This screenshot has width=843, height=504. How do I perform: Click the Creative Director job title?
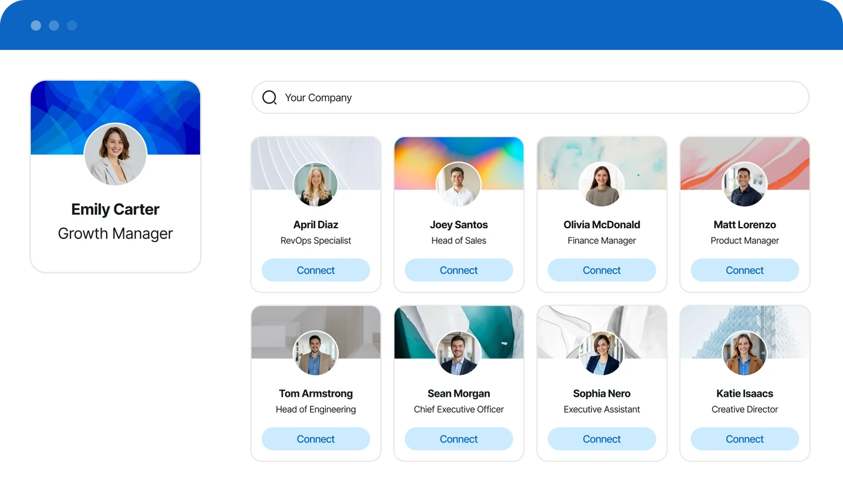pyautogui.click(x=745, y=409)
